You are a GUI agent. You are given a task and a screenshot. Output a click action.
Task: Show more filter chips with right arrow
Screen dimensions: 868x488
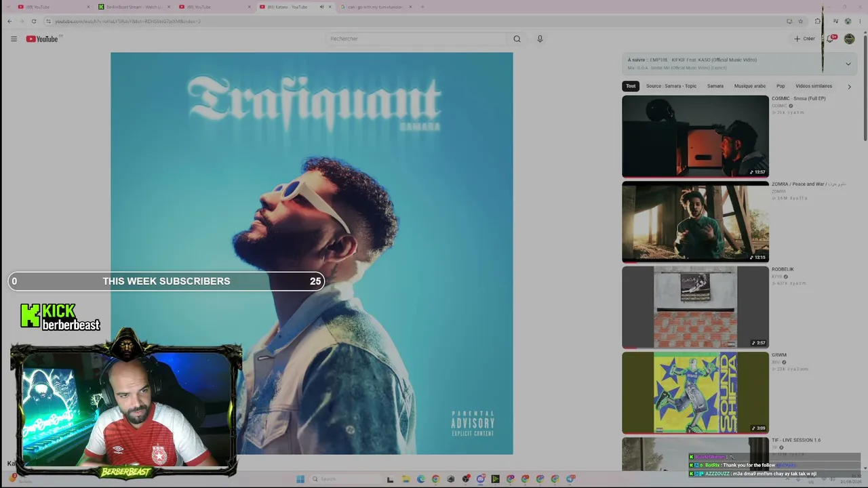pos(849,86)
